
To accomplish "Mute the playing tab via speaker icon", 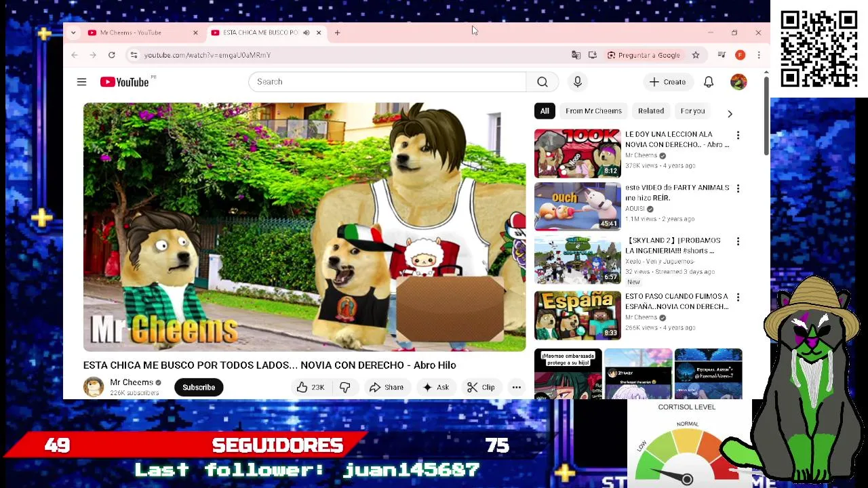I will pyautogui.click(x=306, y=33).
